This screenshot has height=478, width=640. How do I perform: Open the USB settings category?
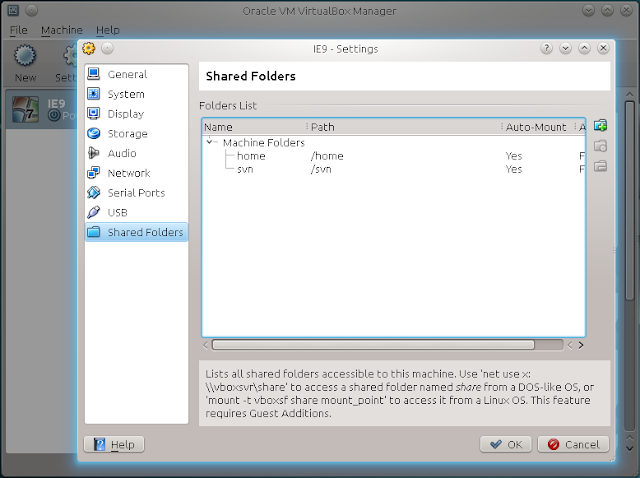tap(136, 212)
